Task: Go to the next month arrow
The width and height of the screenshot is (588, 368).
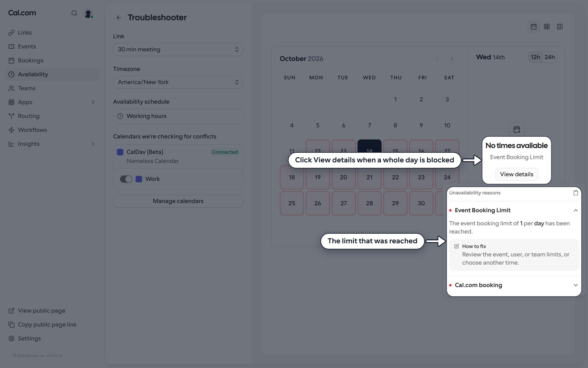Action: [452, 59]
